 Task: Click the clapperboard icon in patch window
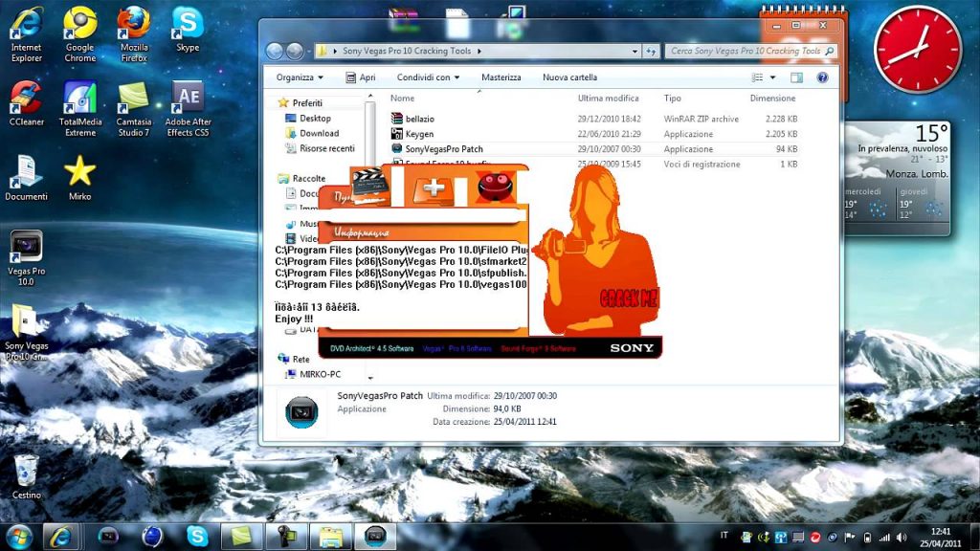pyautogui.click(x=370, y=185)
